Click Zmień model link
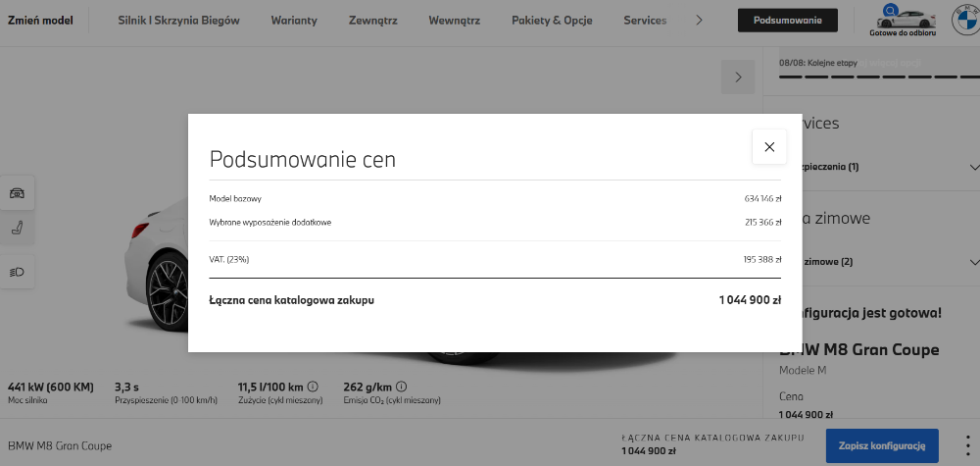The width and height of the screenshot is (980, 466). [x=40, y=20]
